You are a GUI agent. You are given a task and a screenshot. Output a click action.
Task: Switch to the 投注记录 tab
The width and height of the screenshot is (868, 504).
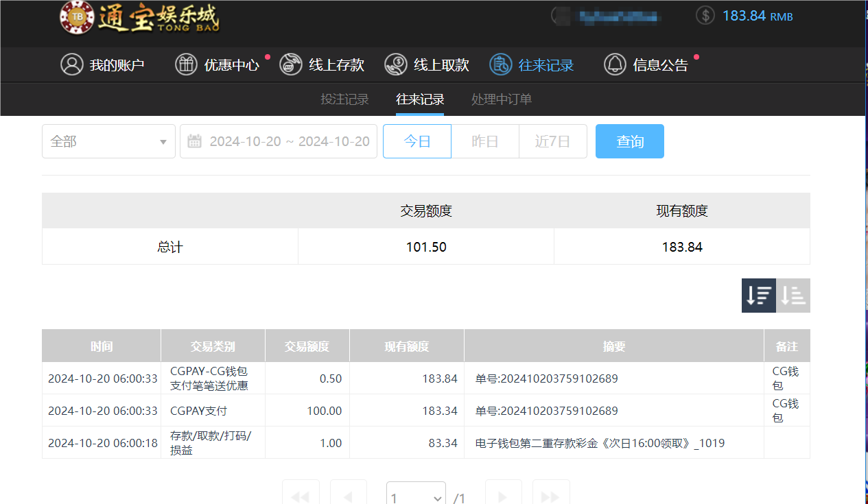344,99
